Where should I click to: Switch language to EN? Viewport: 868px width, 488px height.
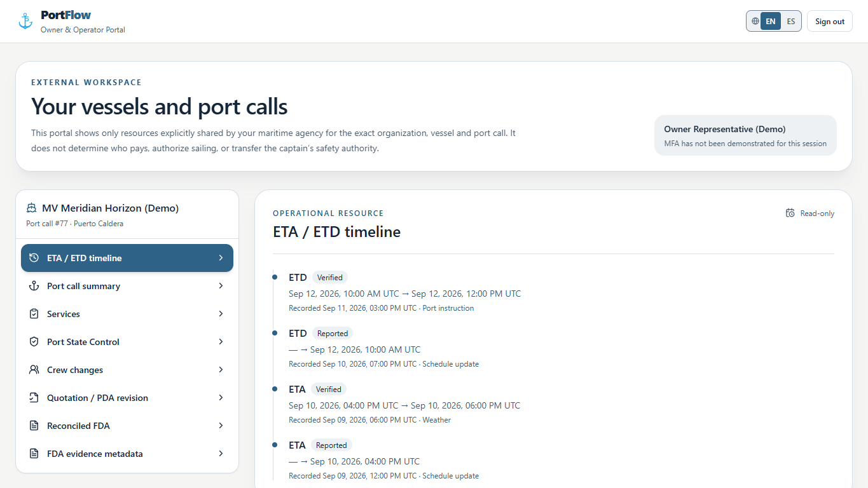coord(771,21)
